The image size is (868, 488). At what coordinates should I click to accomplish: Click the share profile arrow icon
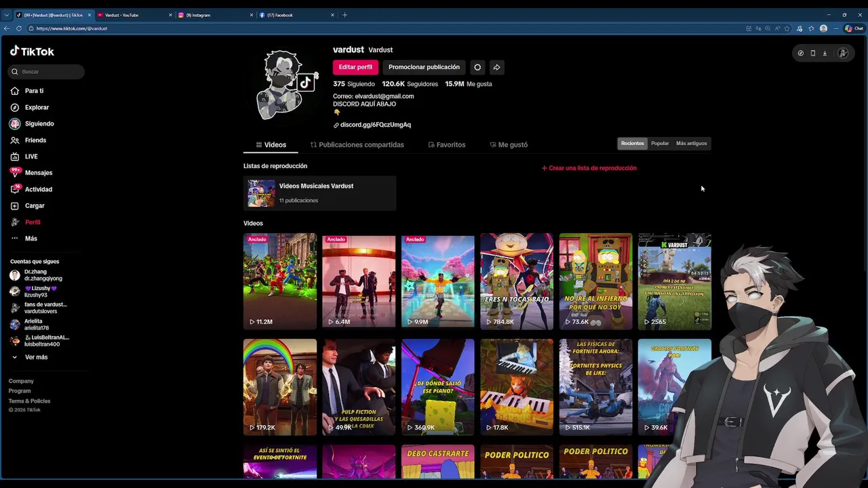[496, 67]
